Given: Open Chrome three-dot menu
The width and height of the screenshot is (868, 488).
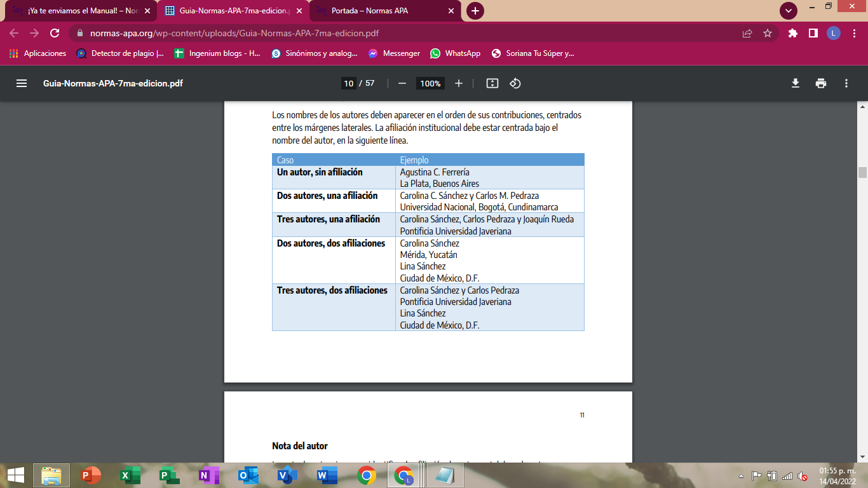Looking at the screenshot, I should pyautogui.click(x=853, y=34).
